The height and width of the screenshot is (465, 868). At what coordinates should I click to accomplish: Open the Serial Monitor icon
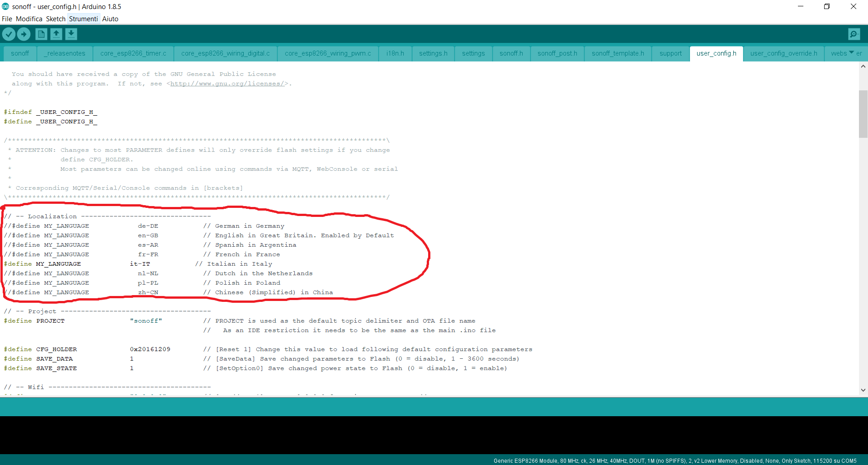854,34
